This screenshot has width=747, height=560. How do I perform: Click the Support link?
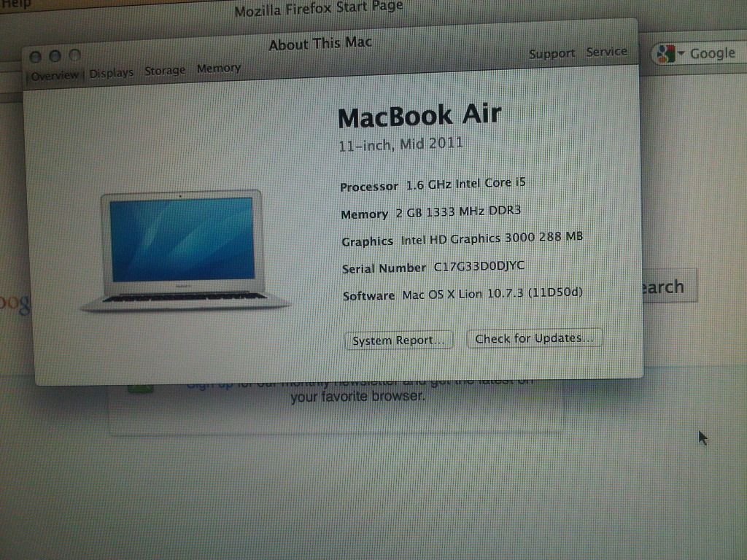(551, 54)
